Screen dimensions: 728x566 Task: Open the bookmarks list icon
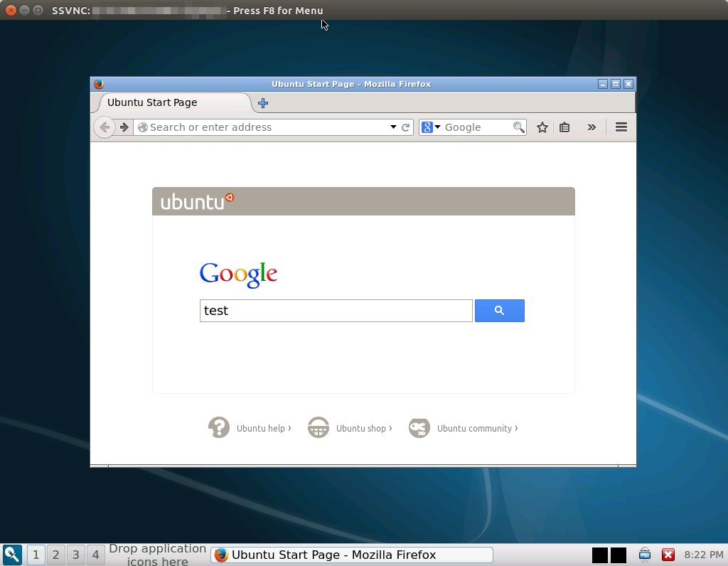(x=564, y=127)
